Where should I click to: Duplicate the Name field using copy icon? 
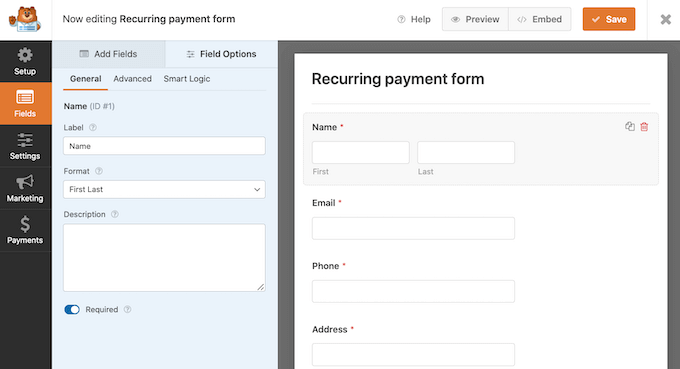pyautogui.click(x=630, y=127)
